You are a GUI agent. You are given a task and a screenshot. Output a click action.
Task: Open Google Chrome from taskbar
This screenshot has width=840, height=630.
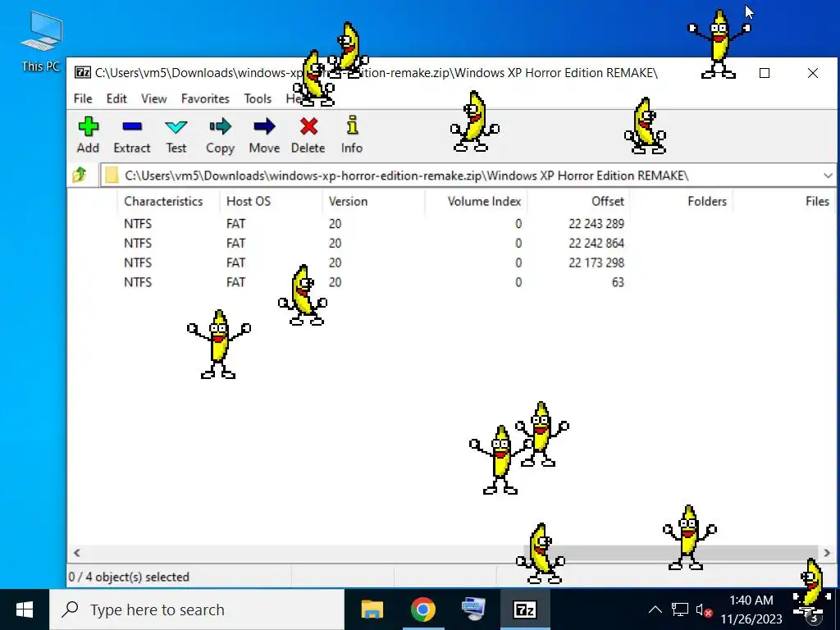422,609
